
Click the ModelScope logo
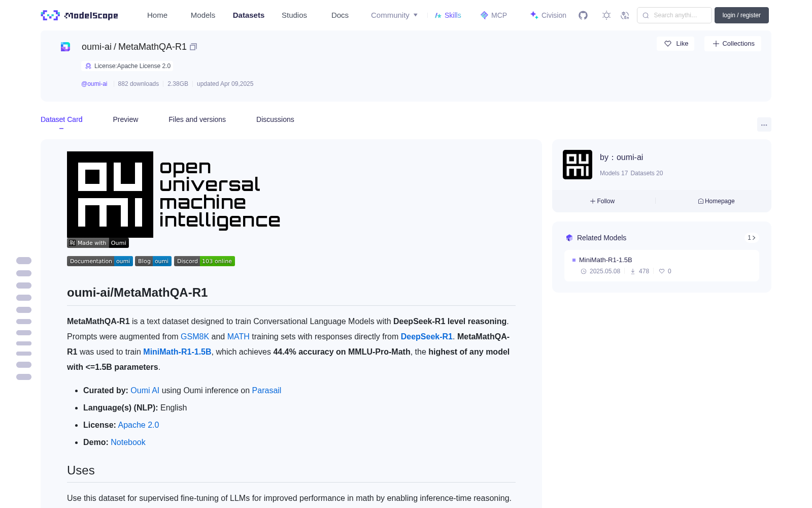(80, 15)
